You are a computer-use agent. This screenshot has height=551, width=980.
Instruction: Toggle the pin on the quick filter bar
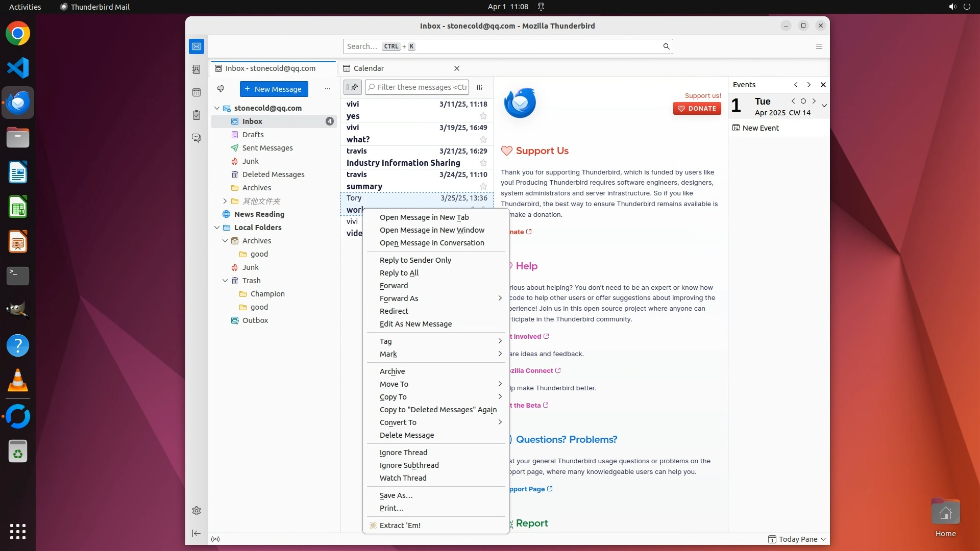(352, 87)
